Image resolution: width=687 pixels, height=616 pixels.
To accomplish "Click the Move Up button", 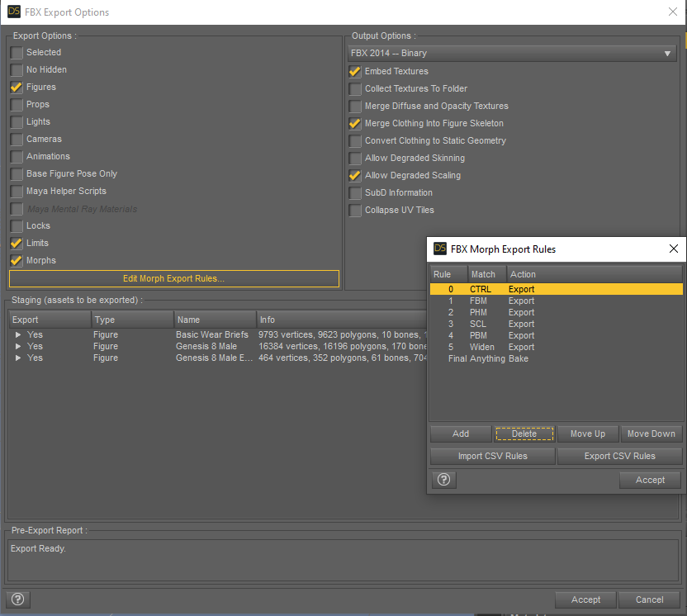I will 588,434.
